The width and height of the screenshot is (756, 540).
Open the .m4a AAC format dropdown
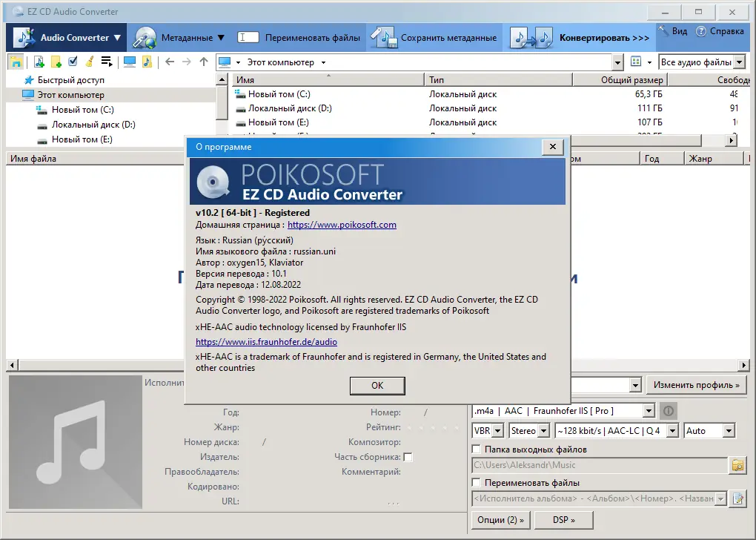[x=649, y=411]
